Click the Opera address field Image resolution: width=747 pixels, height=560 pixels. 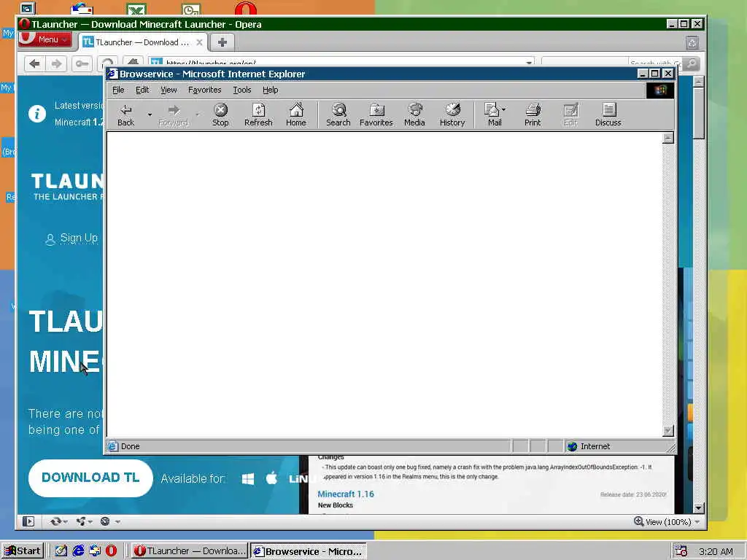(x=341, y=63)
